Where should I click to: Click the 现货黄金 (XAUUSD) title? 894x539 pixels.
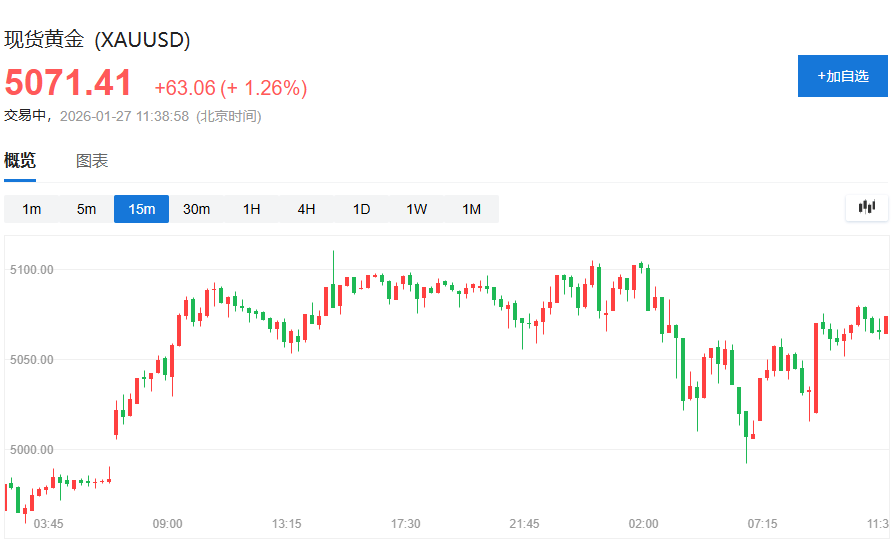(x=97, y=40)
